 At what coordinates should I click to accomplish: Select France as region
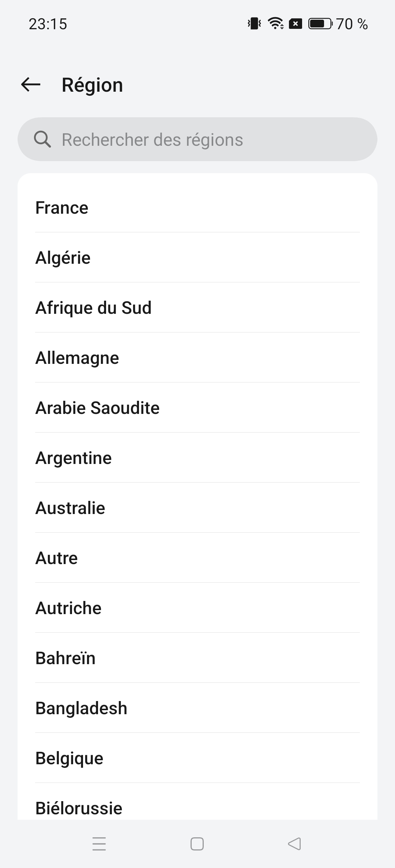[197, 208]
